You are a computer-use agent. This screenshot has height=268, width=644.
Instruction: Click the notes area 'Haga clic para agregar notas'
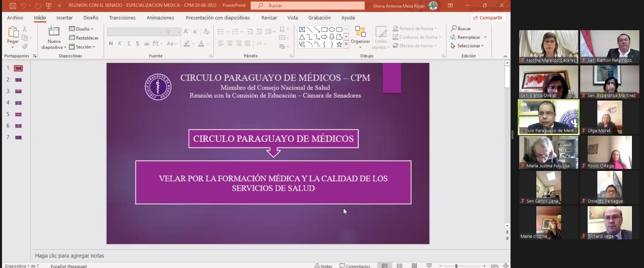click(69, 255)
